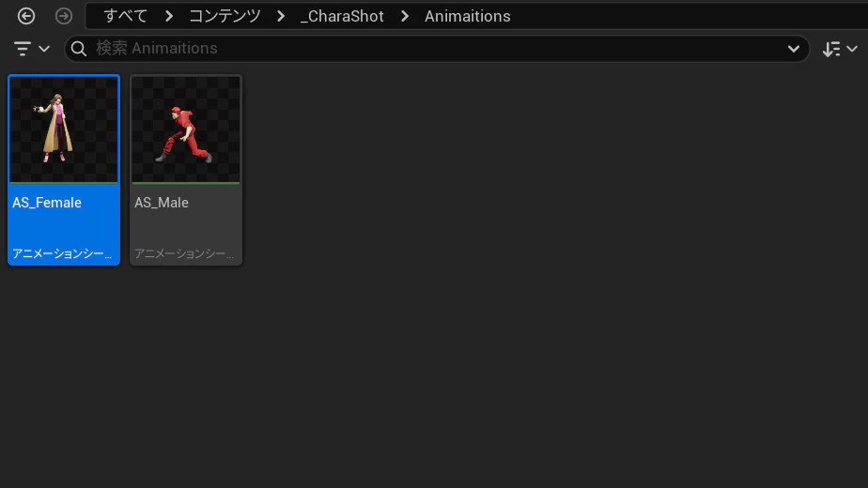Expand the chevron after すべて
Viewport: 868px width, 488px height.
pos(169,16)
